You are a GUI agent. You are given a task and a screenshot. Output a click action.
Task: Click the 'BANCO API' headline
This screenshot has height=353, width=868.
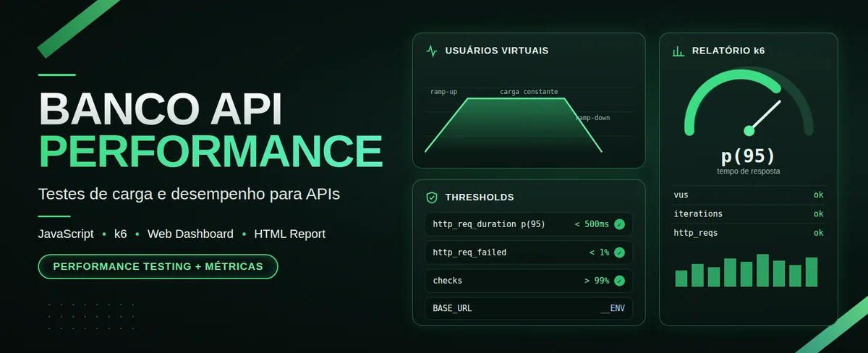pos(160,110)
